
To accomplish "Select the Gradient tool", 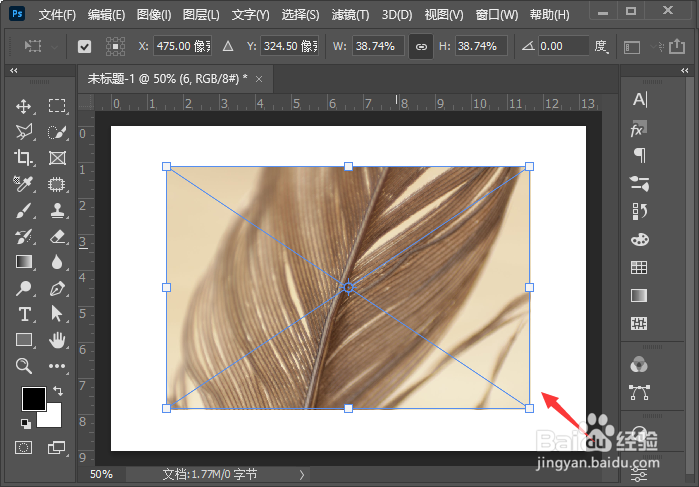I will 24,262.
